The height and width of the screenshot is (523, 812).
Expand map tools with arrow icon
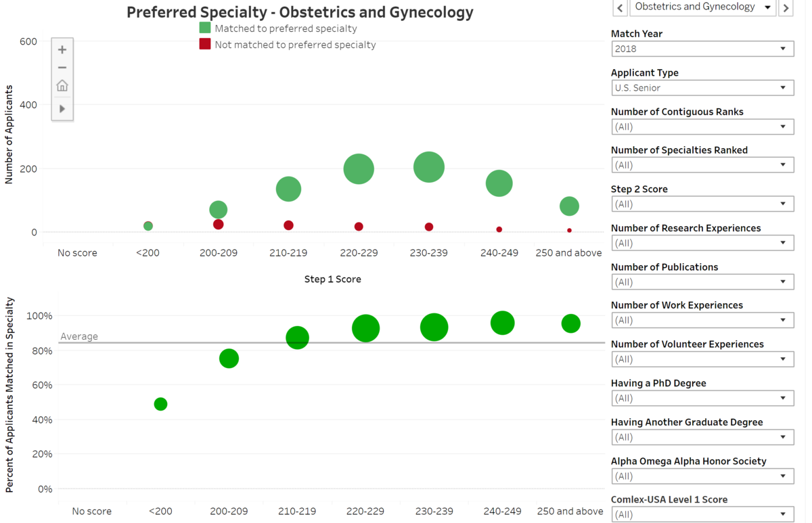pyautogui.click(x=62, y=108)
